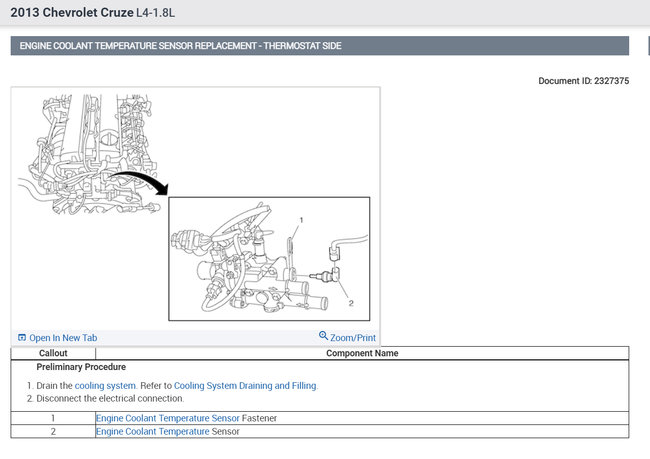
Task: Click callout number 1 table cell
Action: tap(53, 418)
